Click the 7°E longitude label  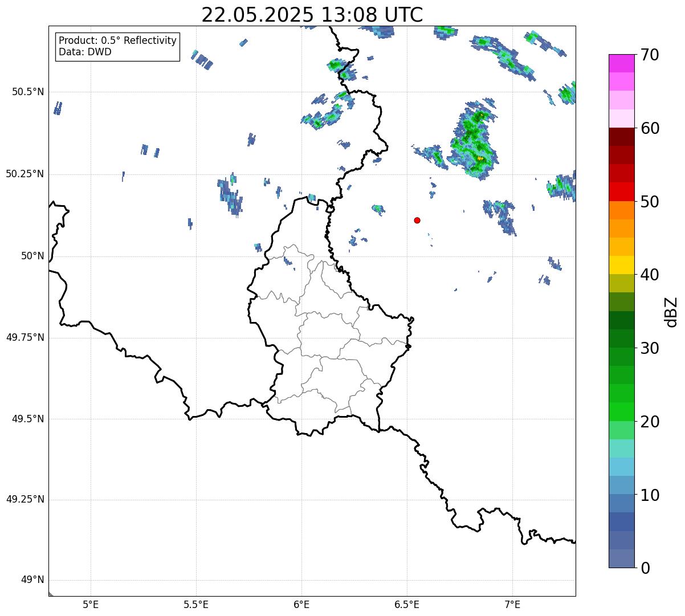pyautogui.click(x=512, y=604)
